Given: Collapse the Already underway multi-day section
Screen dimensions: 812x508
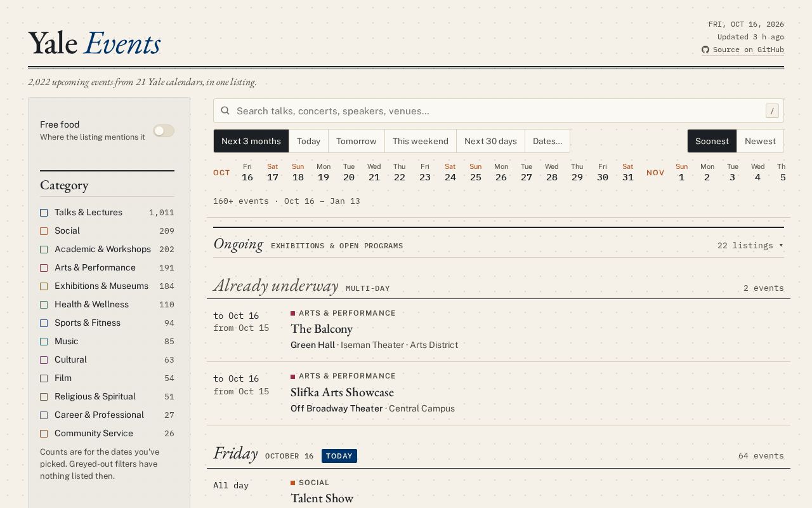Looking at the screenshot, I should coord(499,286).
